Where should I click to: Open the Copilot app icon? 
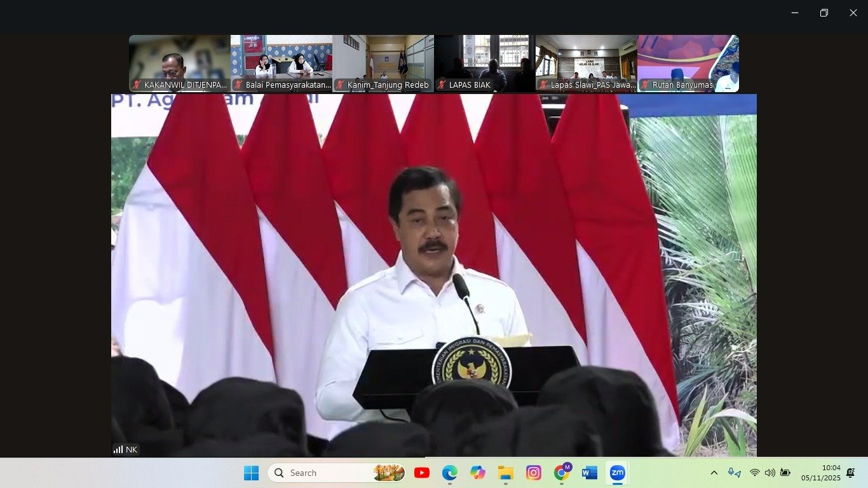pyautogui.click(x=478, y=473)
